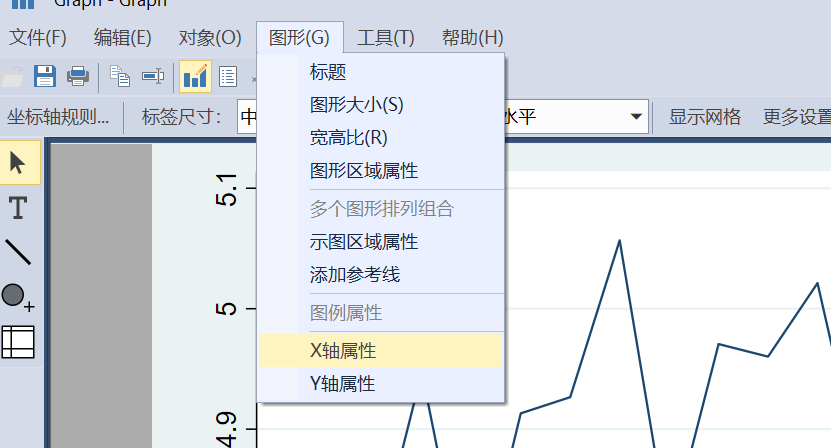Open the 文件(F) menu

point(38,38)
